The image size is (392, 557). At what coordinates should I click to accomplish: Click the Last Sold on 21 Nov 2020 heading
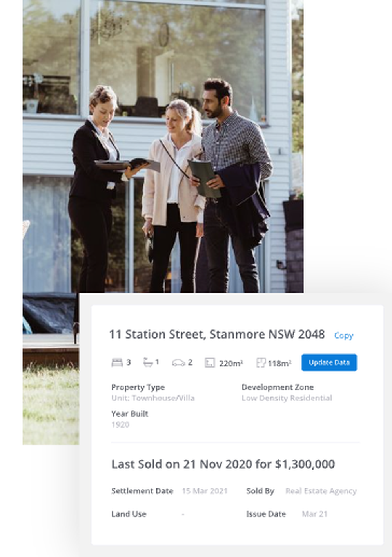click(x=223, y=464)
